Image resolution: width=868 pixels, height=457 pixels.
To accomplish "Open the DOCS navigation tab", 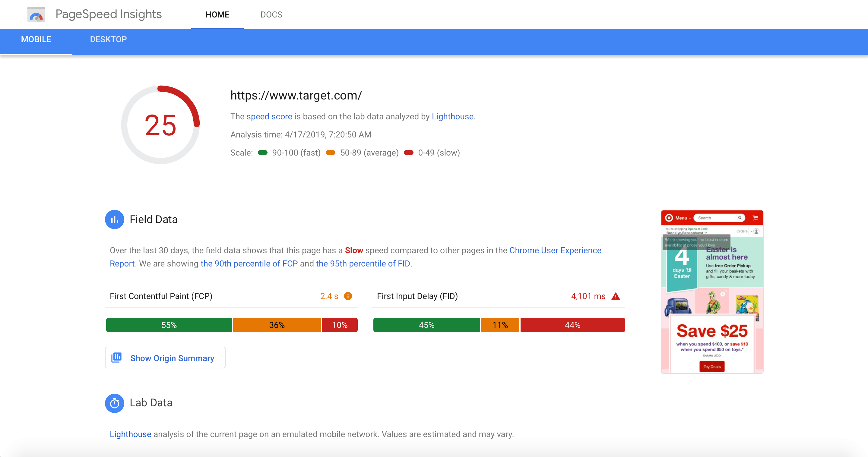I will (x=271, y=14).
